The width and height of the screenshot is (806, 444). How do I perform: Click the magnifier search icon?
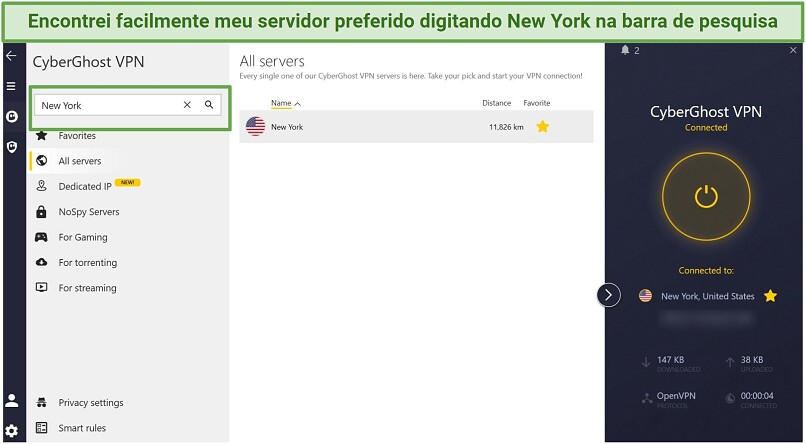point(209,105)
